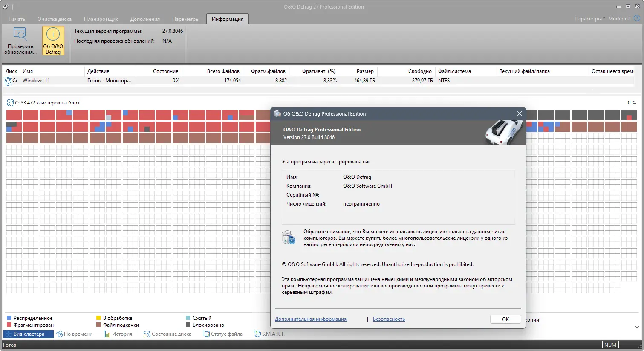The height and width of the screenshot is (351, 644).
Task: Show the История view tab
Action: tap(118, 334)
